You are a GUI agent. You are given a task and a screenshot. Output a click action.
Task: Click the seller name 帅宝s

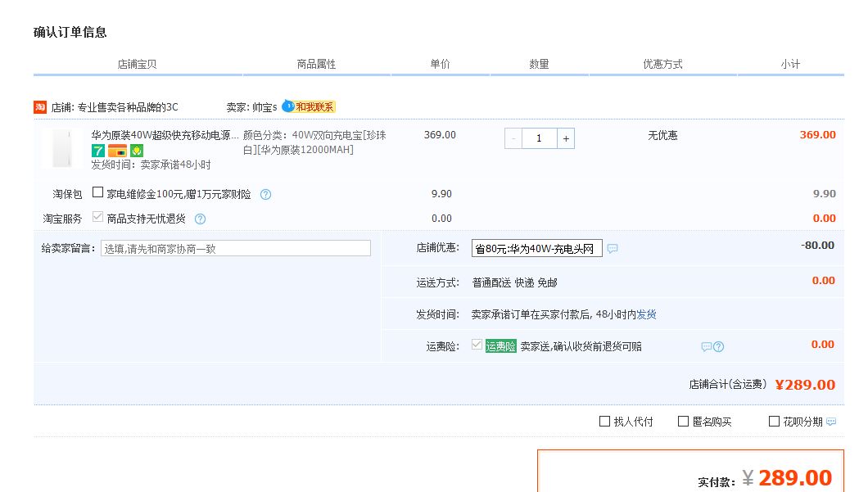(x=264, y=107)
